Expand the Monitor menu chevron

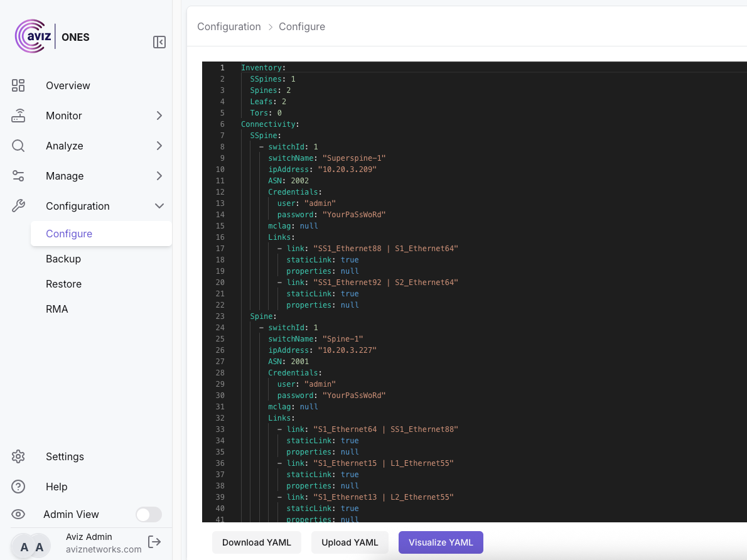click(159, 116)
